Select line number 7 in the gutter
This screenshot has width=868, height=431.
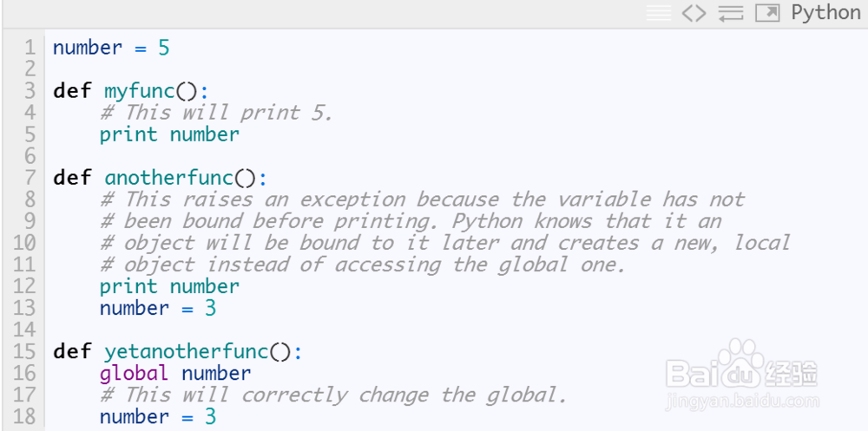(x=30, y=178)
